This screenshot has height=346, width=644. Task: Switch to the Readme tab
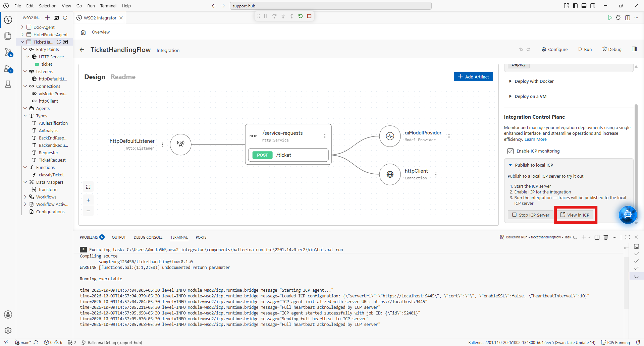pos(123,77)
